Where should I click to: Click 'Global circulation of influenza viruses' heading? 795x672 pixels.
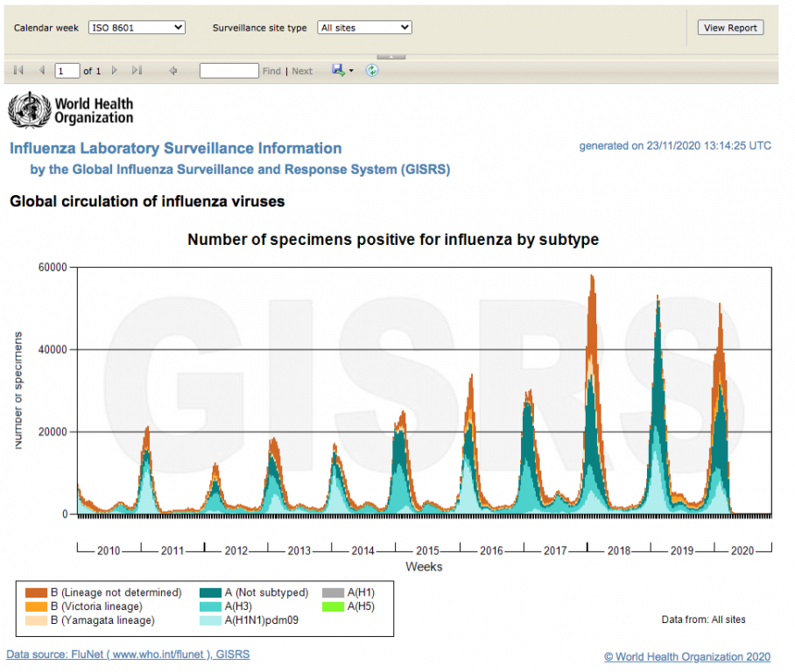click(x=147, y=201)
